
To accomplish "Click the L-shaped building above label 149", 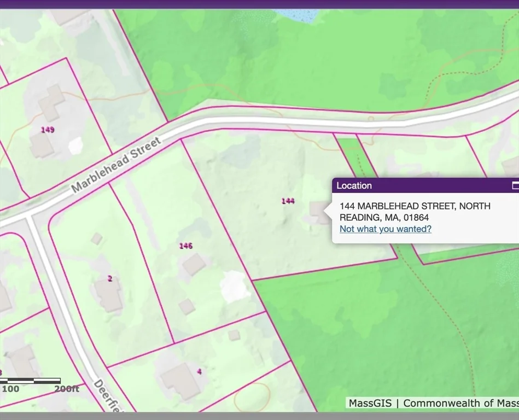I will pos(51,103).
